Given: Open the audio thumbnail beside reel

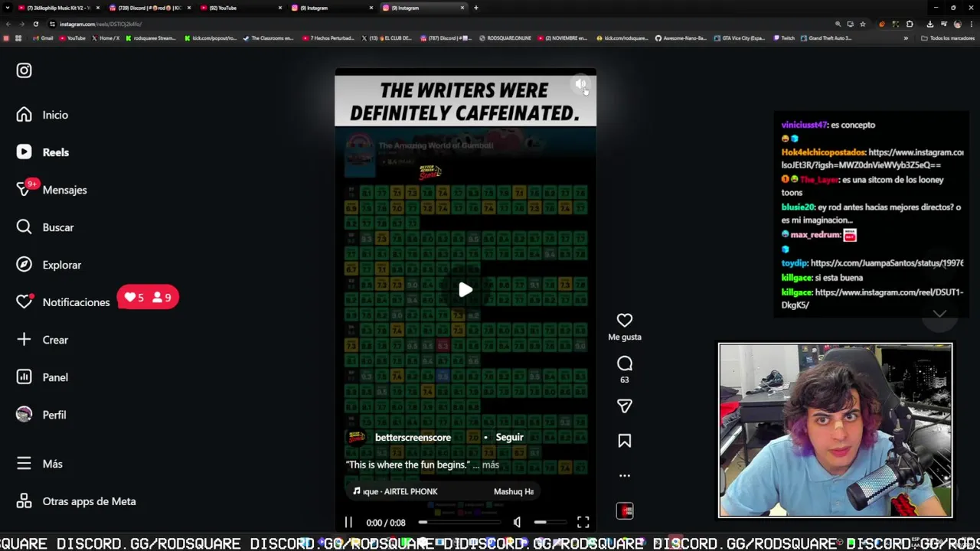Looking at the screenshot, I should click(x=625, y=510).
